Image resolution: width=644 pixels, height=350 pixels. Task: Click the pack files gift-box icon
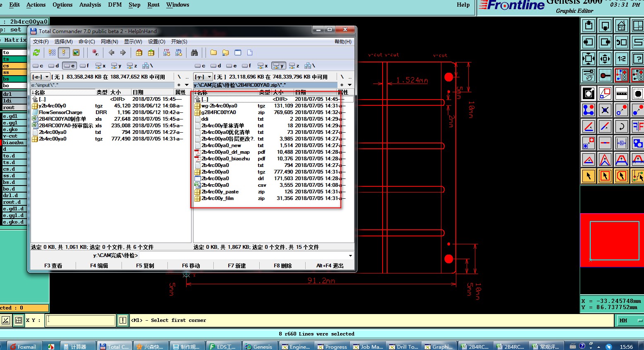tap(139, 52)
